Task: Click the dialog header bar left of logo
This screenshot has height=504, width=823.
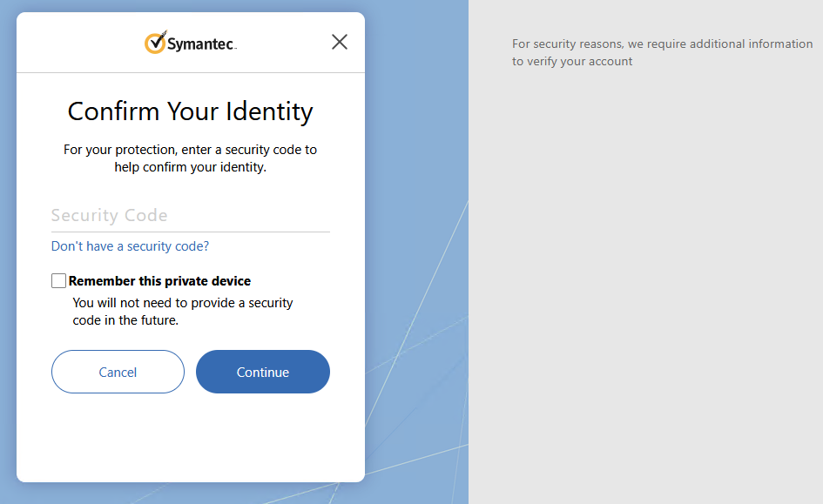Action: coord(78,43)
